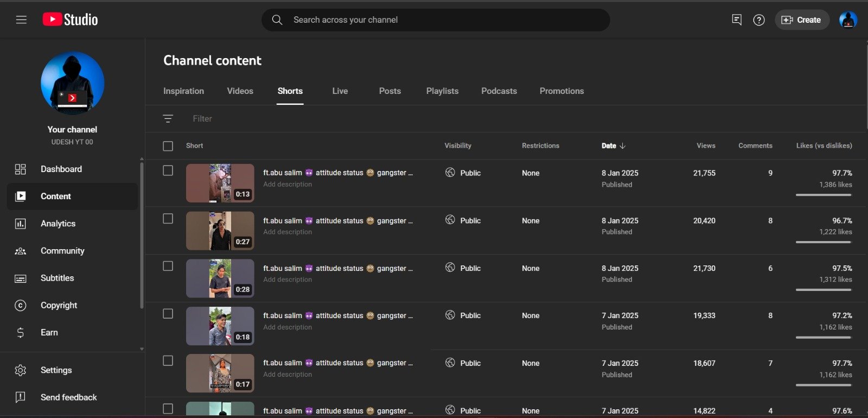Switch to the Posts tab
The image size is (868, 418).
tap(390, 91)
